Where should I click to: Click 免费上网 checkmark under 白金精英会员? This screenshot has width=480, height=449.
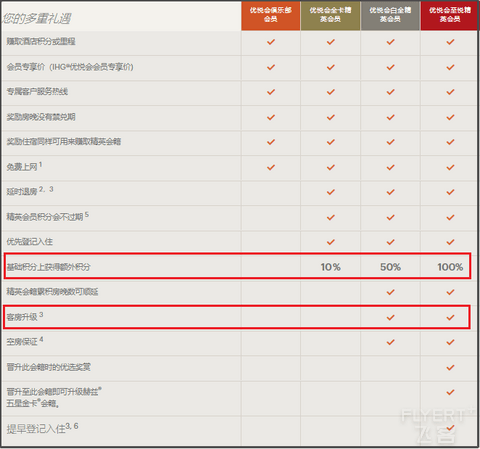(390, 167)
